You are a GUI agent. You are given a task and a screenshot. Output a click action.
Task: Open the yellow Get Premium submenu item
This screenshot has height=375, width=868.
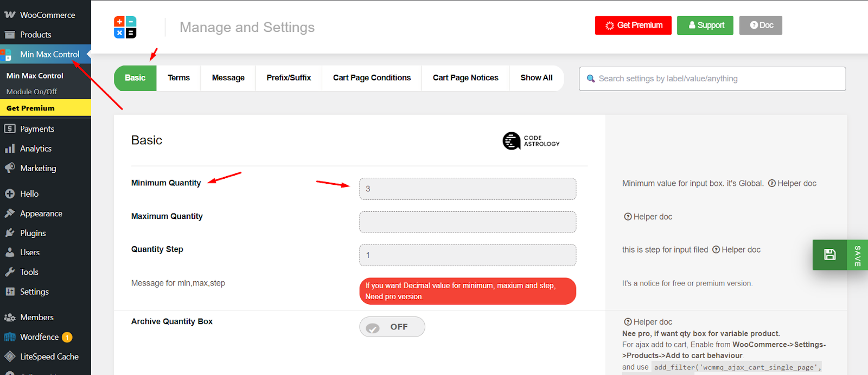[x=46, y=108]
